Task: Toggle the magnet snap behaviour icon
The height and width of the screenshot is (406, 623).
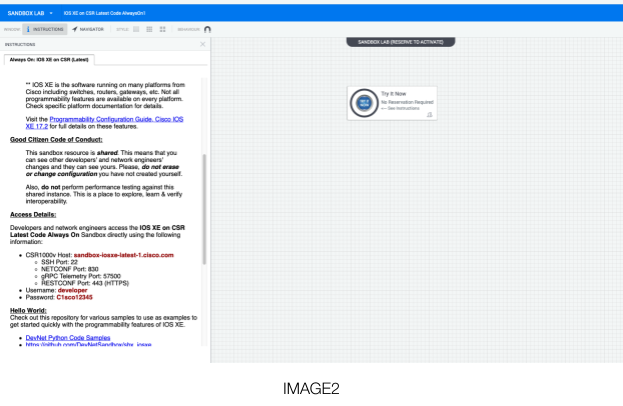Action: [x=207, y=29]
